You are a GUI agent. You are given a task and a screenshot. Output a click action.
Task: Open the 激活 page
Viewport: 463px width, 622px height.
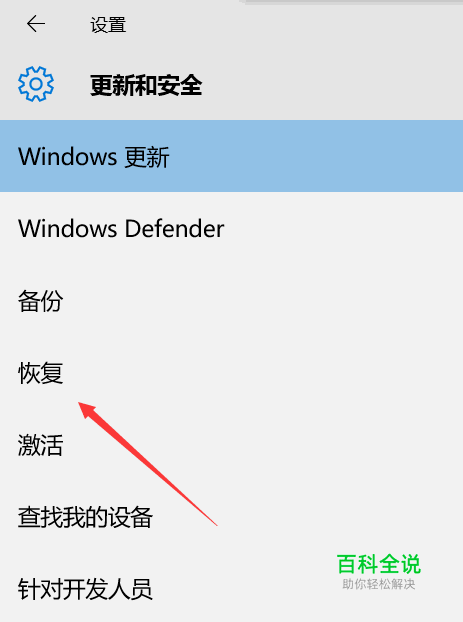(231, 445)
